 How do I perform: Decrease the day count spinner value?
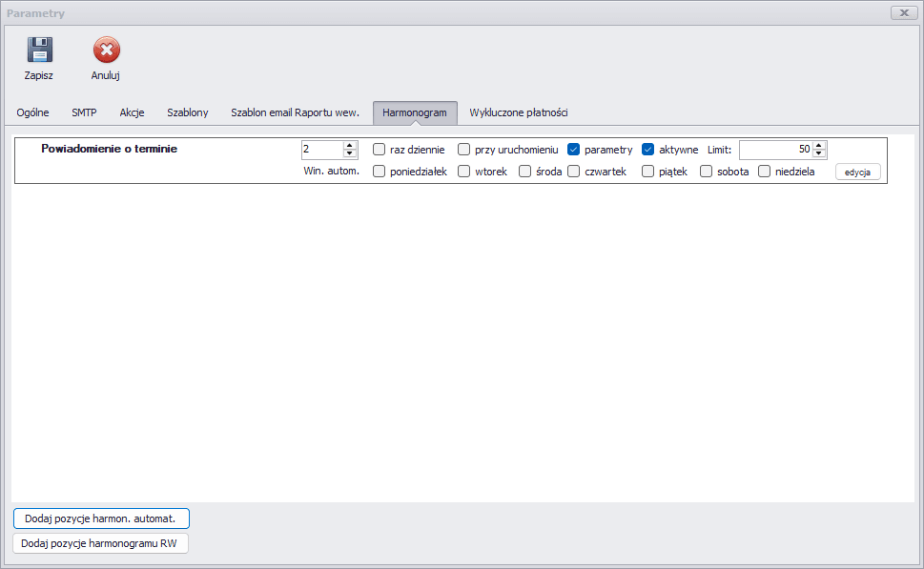point(350,153)
